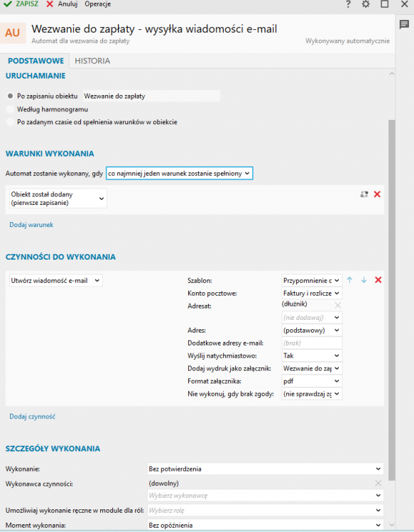The width and height of the screenshot is (414, 532).
Task: Click the 'Dodaj czynność' link
Action: coord(32,416)
